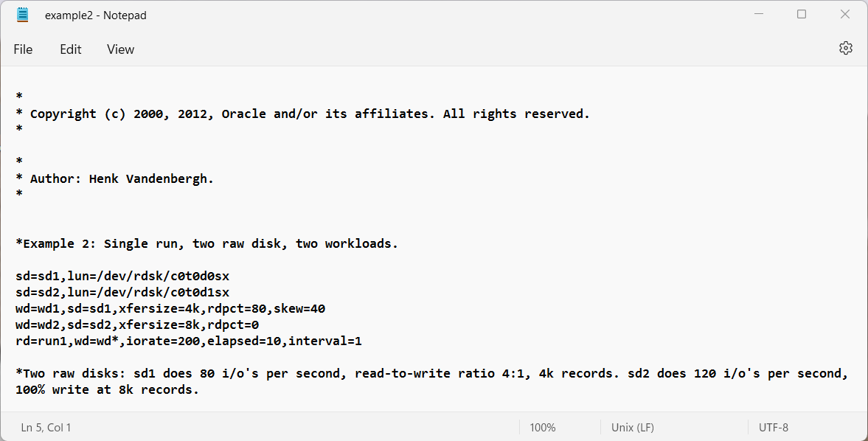This screenshot has height=441, width=868.
Task: Maximize the Notepad window
Action: [x=802, y=15]
